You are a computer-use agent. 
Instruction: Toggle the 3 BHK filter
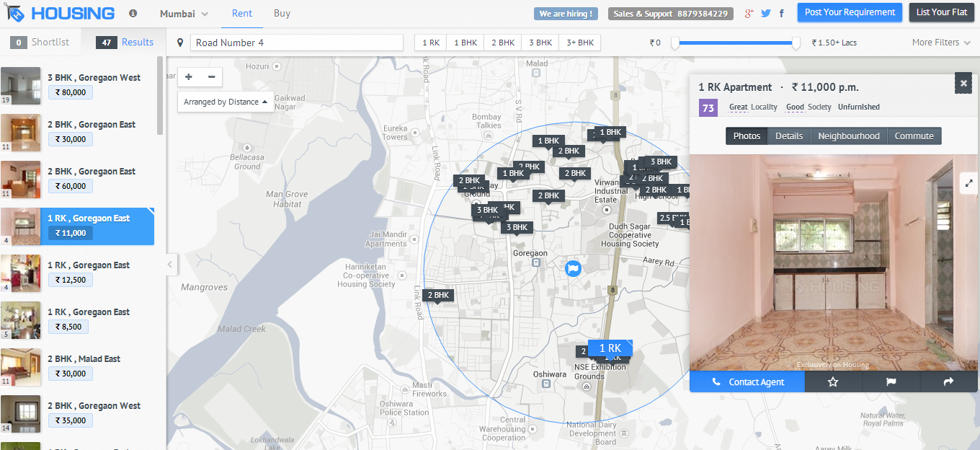[x=540, y=43]
